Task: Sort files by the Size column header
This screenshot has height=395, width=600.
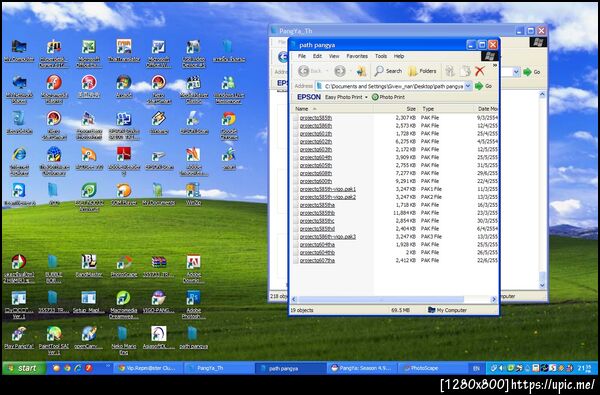Action: point(396,109)
